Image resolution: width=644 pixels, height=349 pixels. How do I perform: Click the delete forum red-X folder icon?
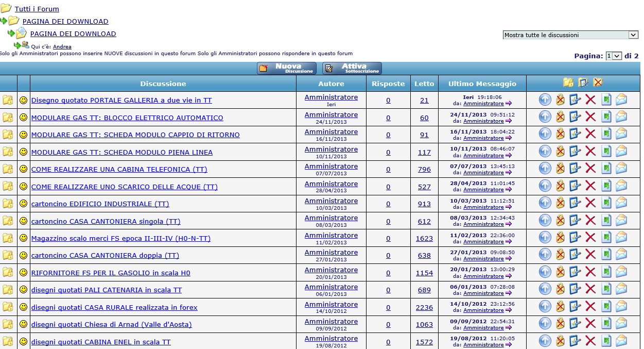598,82
